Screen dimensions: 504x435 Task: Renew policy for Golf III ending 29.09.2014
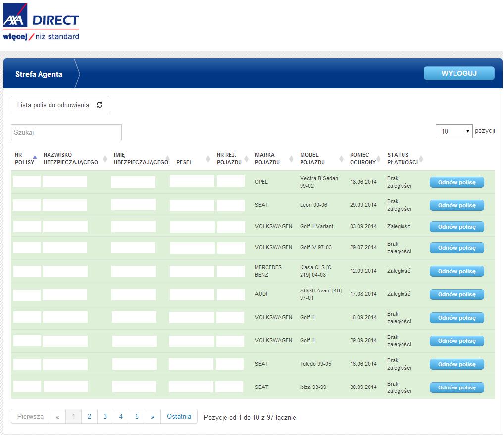click(x=457, y=341)
